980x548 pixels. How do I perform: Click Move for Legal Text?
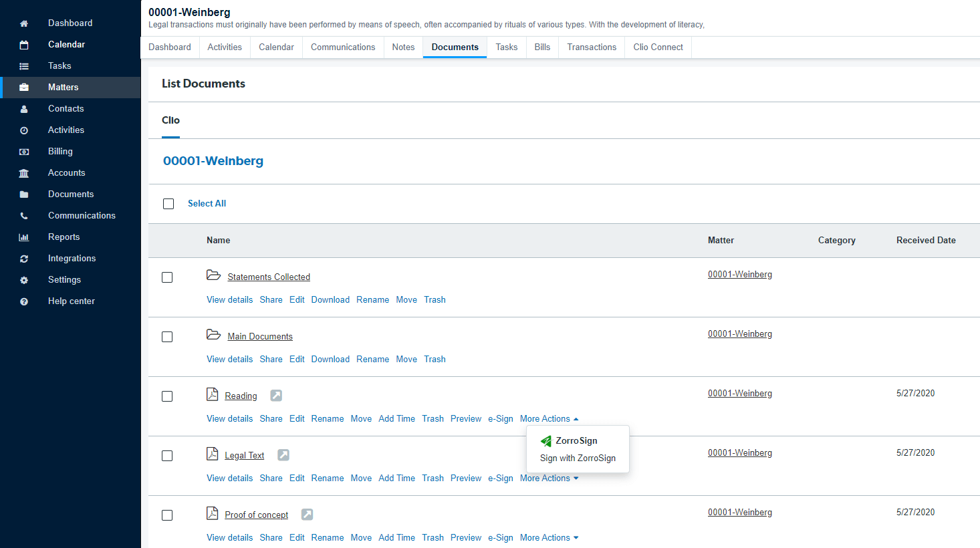pos(361,478)
